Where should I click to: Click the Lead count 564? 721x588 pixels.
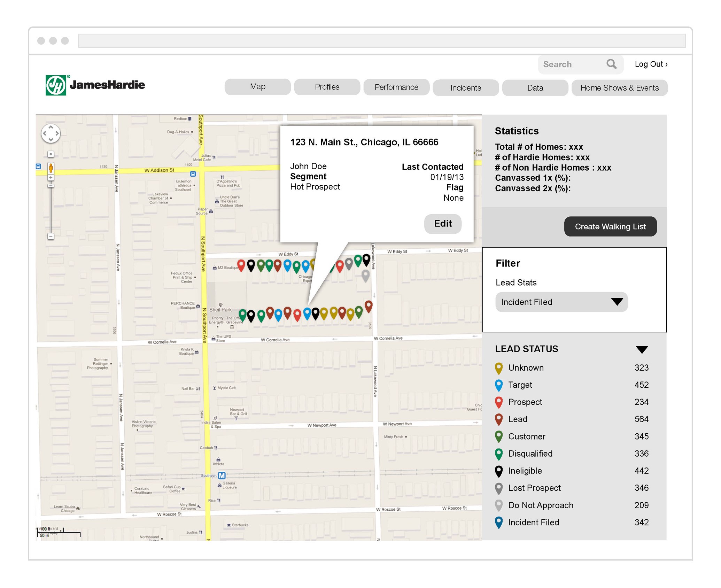tap(641, 419)
